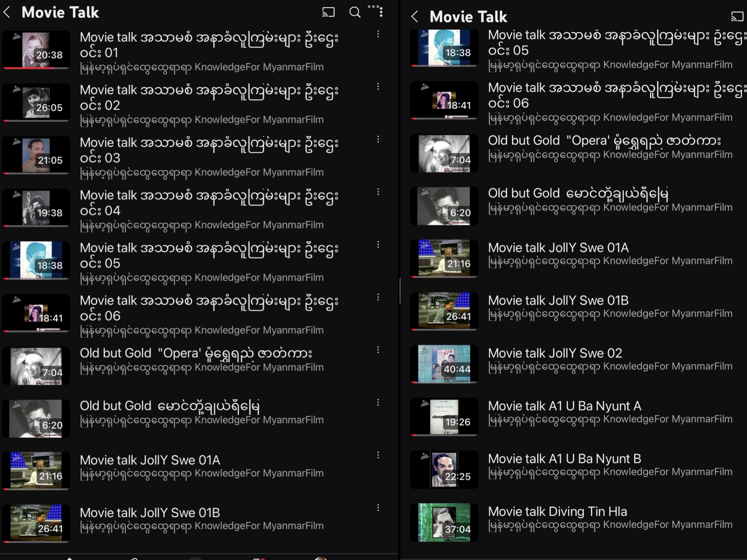This screenshot has width=747, height=560.
Task: Open more options for left JollY Swe 01A
Action: click(x=378, y=455)
